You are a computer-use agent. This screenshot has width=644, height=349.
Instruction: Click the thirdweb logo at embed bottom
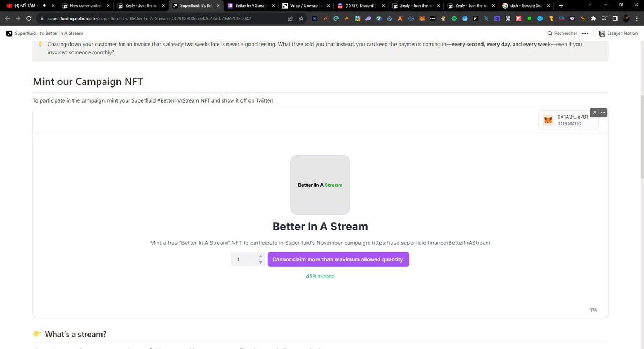point(594,310)
